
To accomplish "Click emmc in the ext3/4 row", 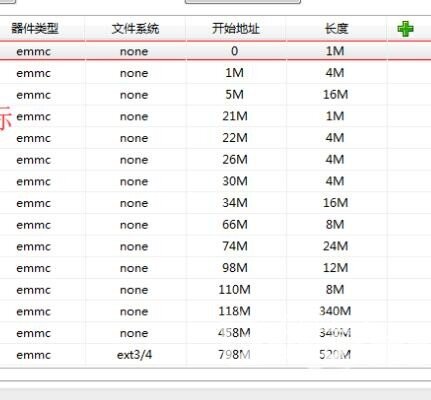I will point(33,355).
